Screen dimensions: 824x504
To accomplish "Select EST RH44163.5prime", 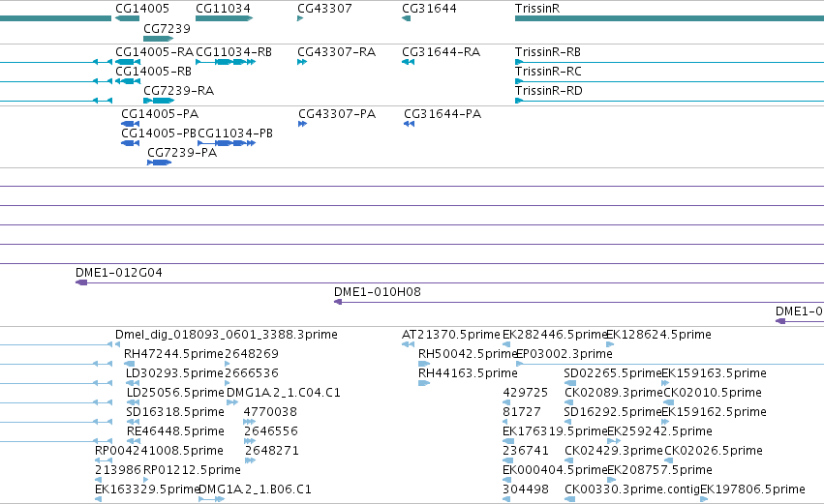I will coord(468,373).
